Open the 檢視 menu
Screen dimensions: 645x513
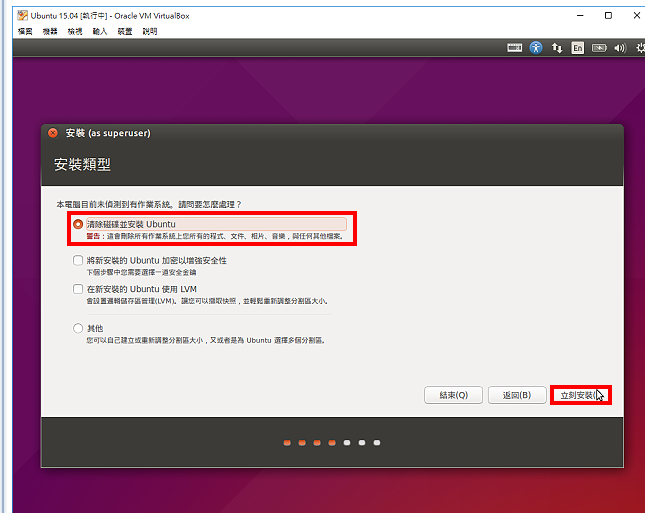coord(75,31)
